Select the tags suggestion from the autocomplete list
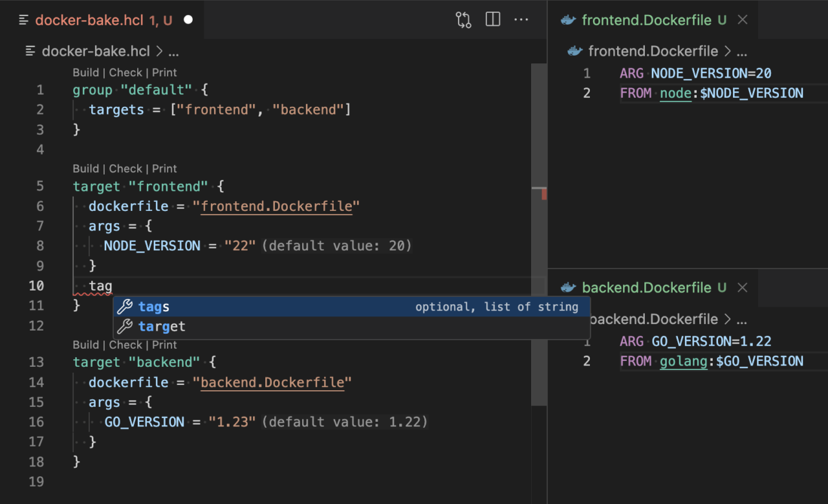This screenshot has width=828, height=504. click(153, 306)
